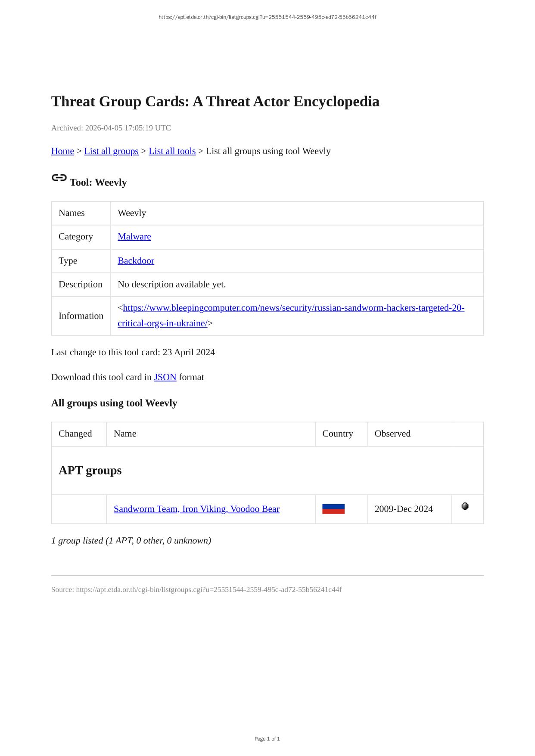Click the Source URL in the footer

pos(208,589)
